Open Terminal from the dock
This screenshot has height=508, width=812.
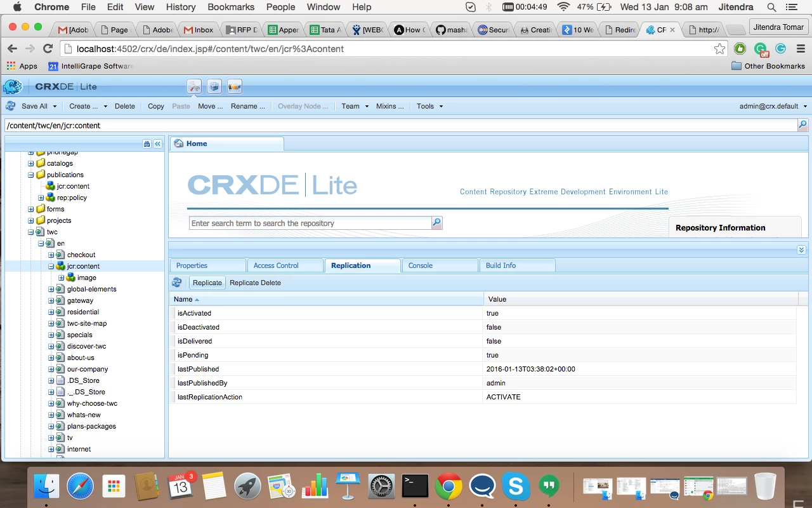click(x=415, y=487)
